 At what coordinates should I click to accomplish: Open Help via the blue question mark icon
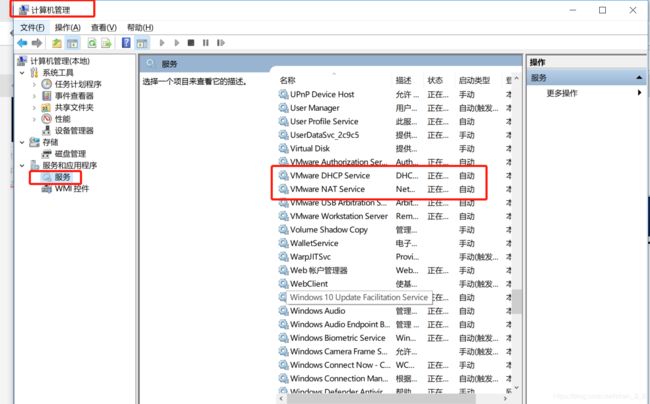(126, 43)
